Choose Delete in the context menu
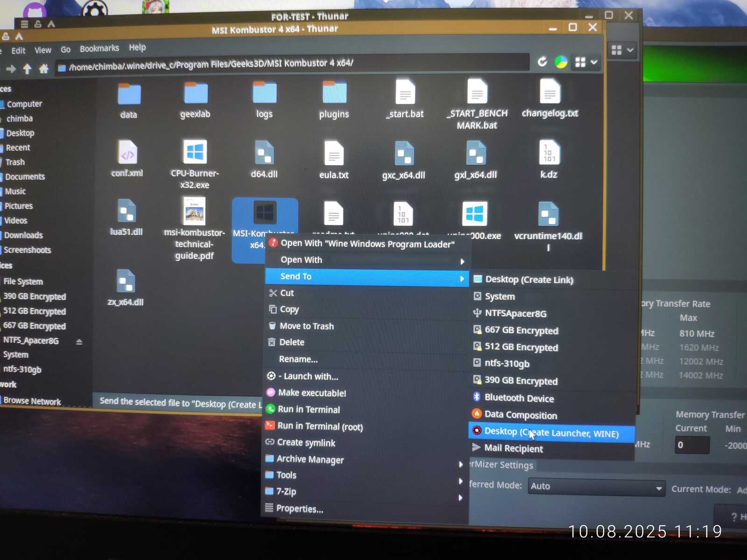Image resolution: width=747 pixels, height=560 pixels. pos(366,343)
